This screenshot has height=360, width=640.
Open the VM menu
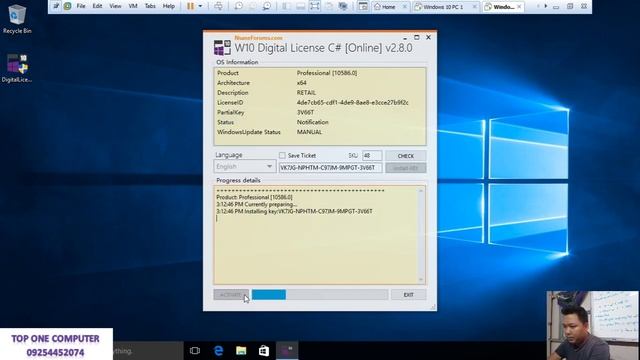(133, 6)
